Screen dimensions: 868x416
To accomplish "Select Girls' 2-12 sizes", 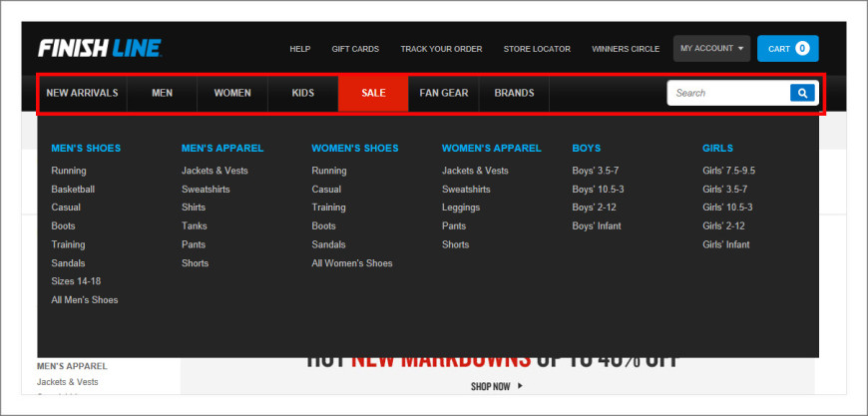I will pos(724,225).
